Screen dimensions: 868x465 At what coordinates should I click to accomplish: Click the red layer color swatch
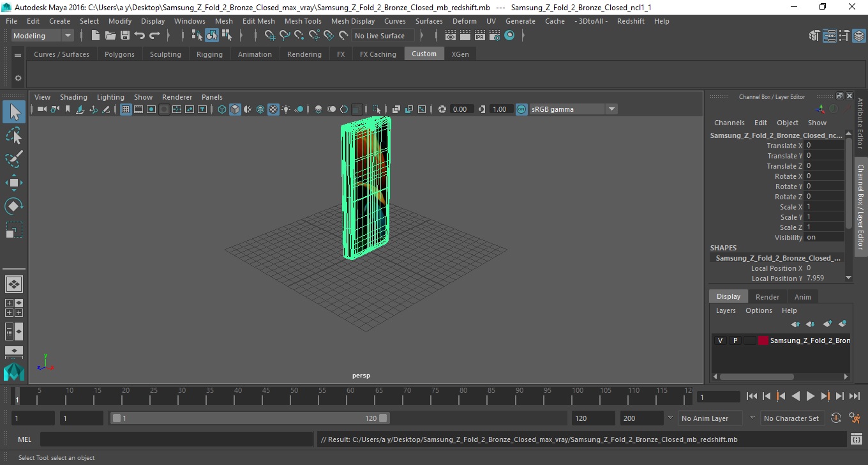[763, 340]
